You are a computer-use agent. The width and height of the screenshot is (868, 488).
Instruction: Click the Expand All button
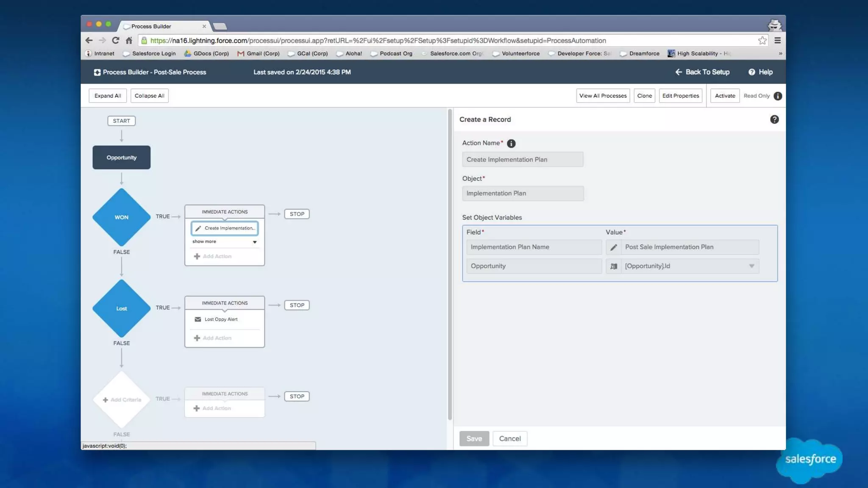pos(108,96)
